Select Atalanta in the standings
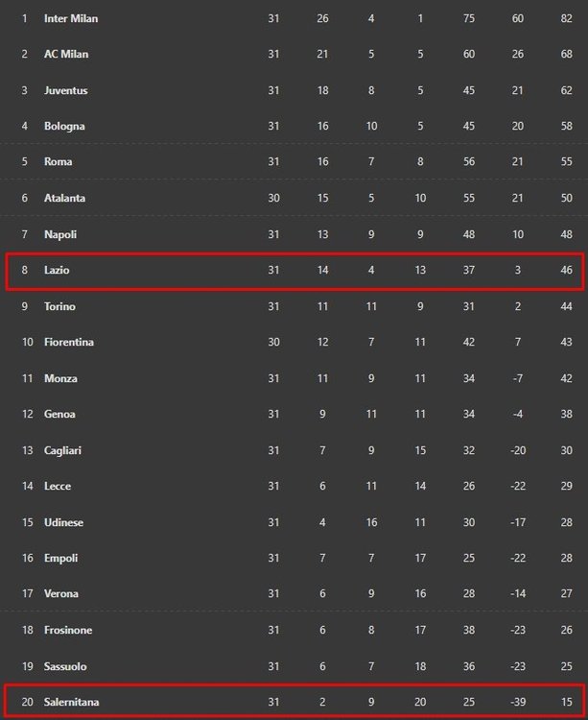588x720 pixels. tap(64, 198)
